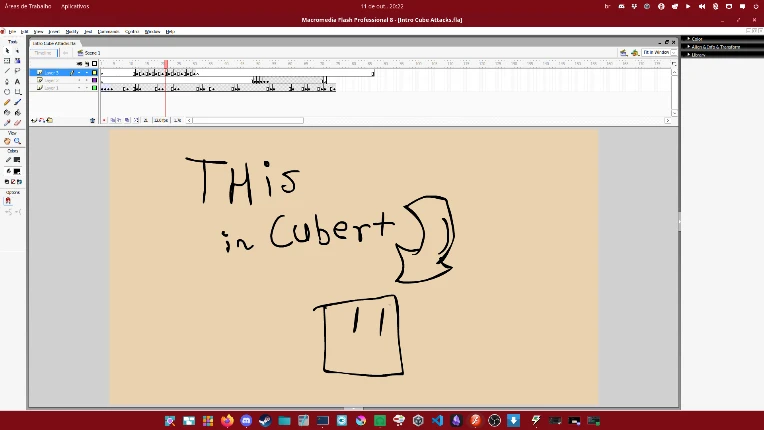Select the Line tool

click(7, 71)
